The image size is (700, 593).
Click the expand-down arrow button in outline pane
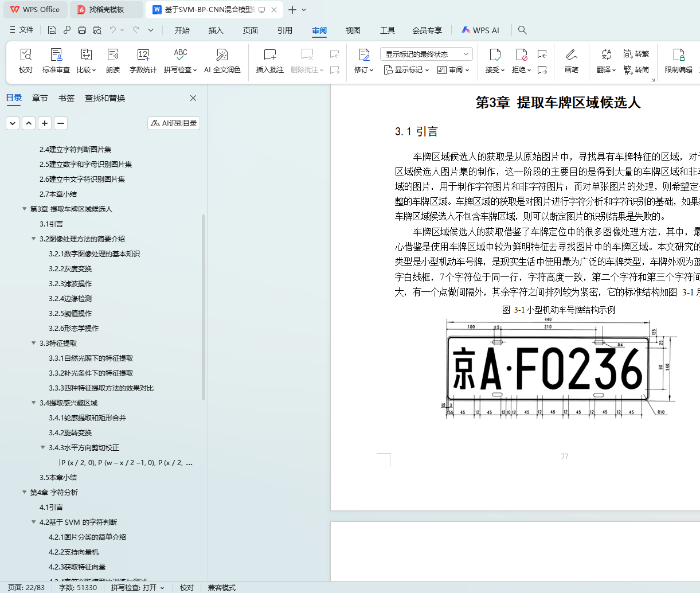pos(13,123)
